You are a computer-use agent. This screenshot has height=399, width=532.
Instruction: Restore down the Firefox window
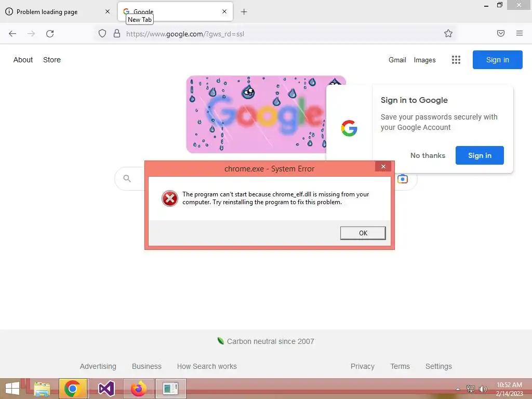tap(500, 5)
